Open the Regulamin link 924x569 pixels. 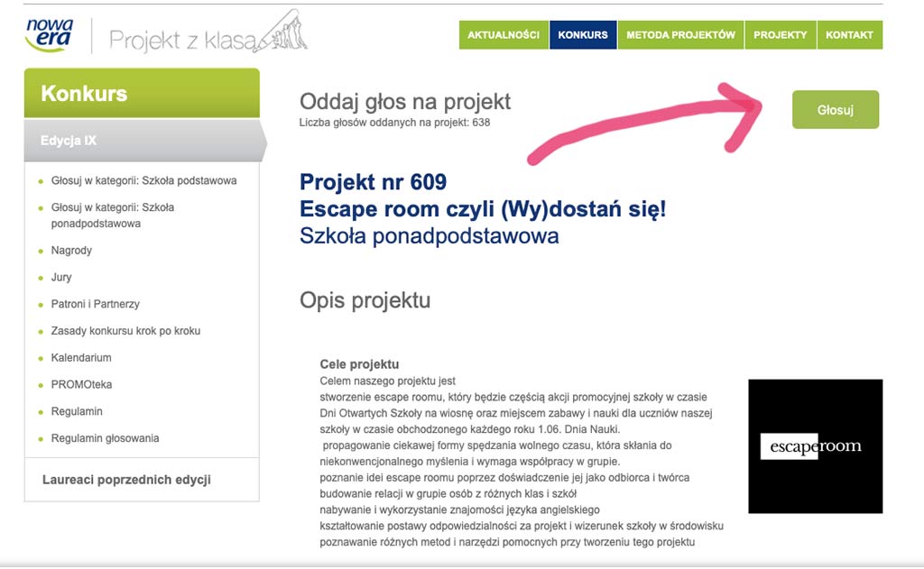[x=77, y=411]
